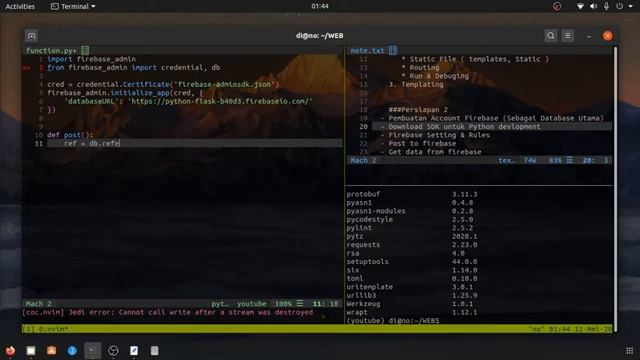Click the grey document icon in the dock
640x360 pixels.
tap(155, 351)
